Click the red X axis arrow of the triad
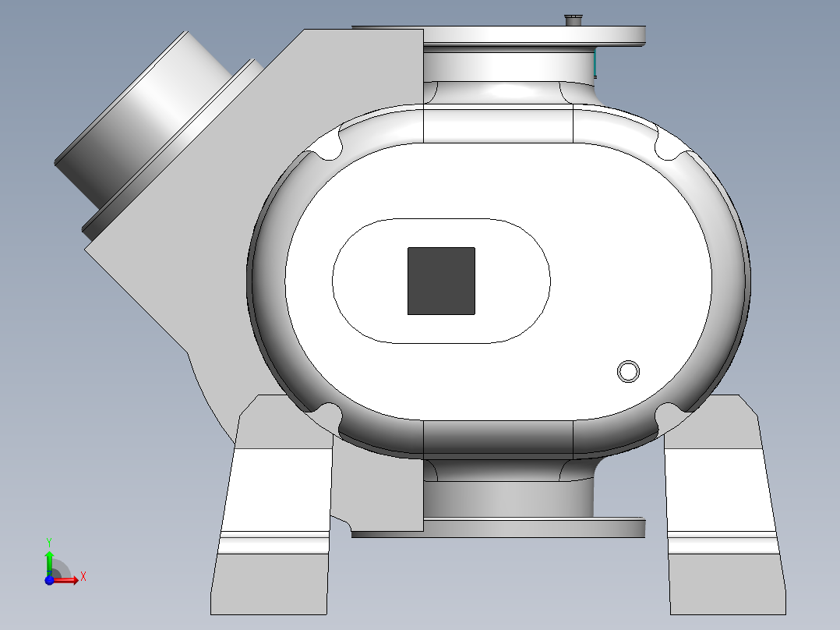The width and height of the screenshot is (840, 630). 67,580
